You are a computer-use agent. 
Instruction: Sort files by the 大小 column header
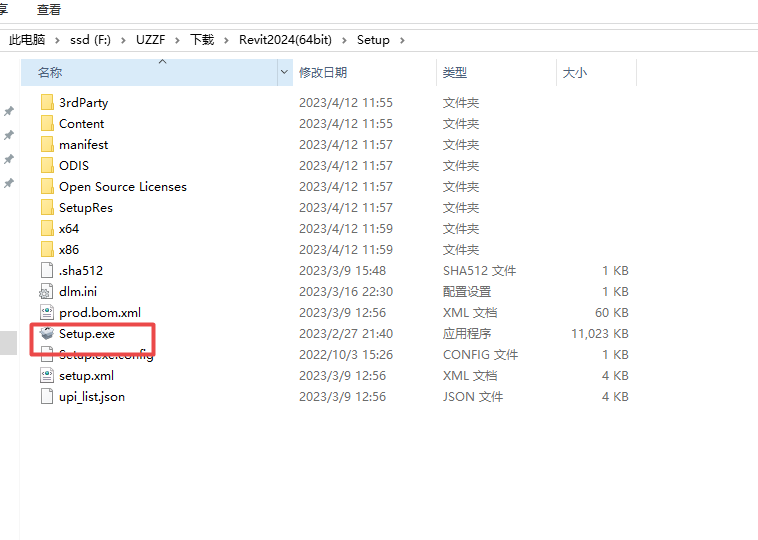(x=575, y=73)
